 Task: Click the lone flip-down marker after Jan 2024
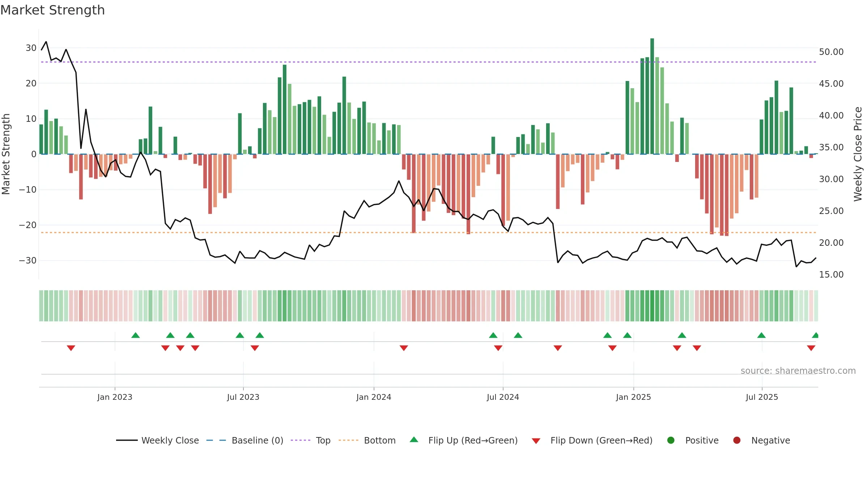(x=404, y=348)
